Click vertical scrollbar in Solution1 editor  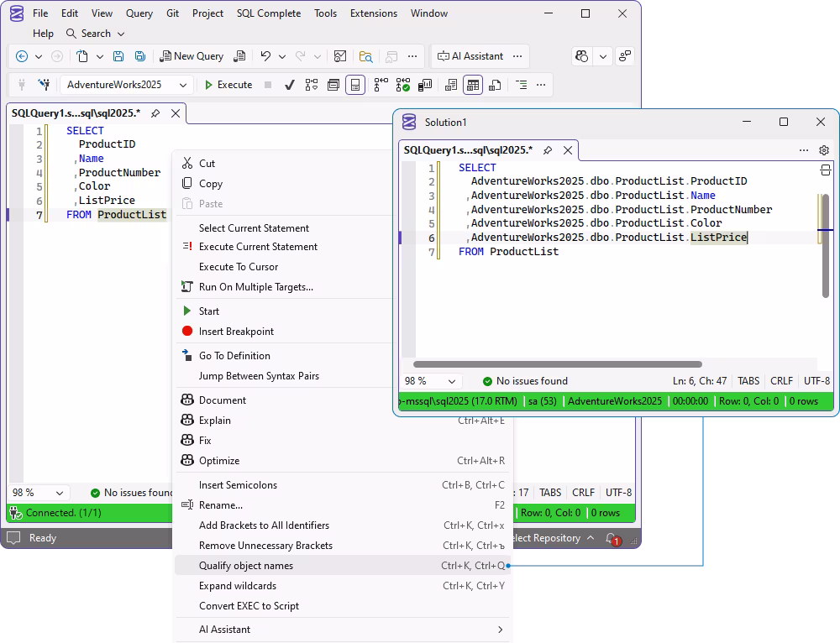(826, 246)
